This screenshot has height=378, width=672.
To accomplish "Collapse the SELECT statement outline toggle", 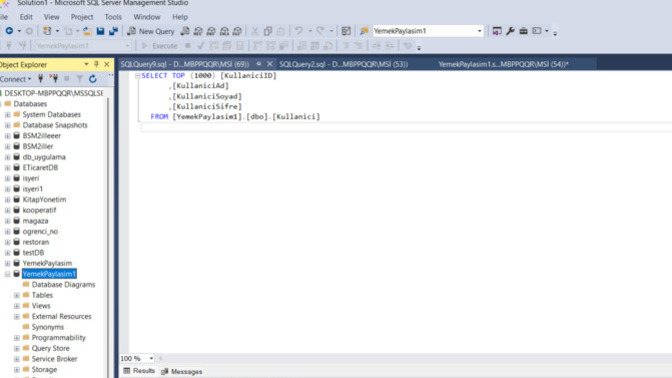I will click(138, 75).
